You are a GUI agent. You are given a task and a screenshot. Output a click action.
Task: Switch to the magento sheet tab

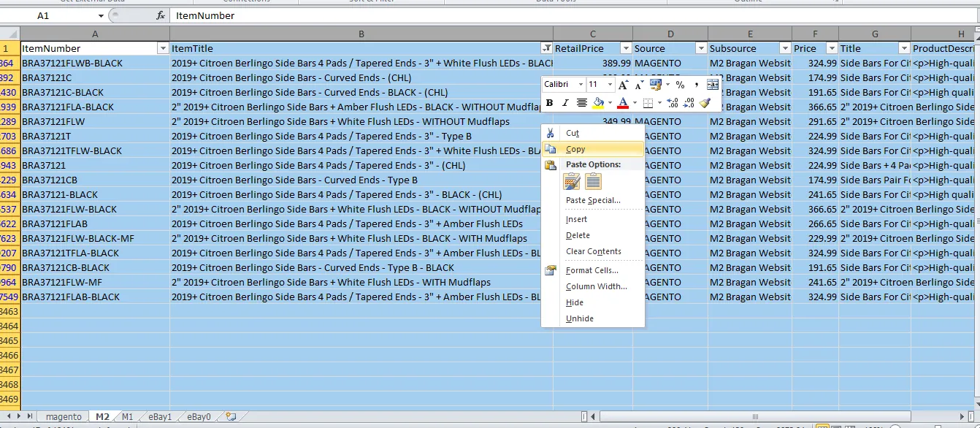[x=64, y=417]
